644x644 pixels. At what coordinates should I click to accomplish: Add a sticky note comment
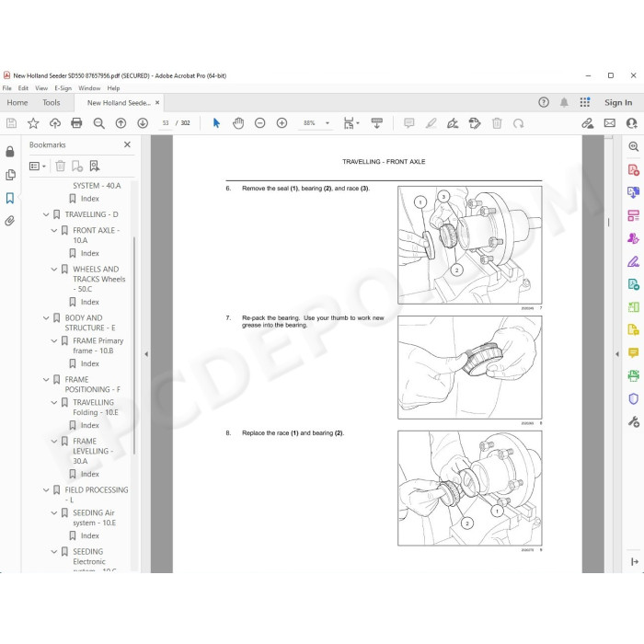click(x=408, y=123)
